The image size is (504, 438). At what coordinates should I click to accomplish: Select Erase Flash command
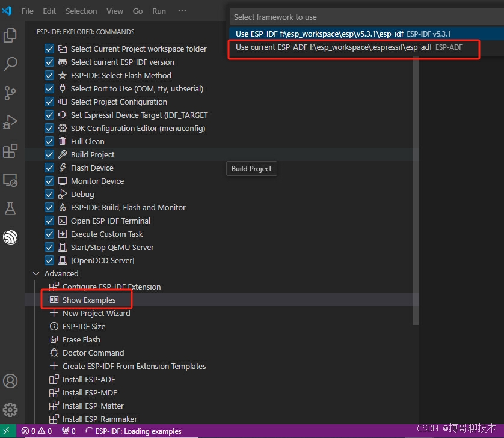[x=81, y=339]
